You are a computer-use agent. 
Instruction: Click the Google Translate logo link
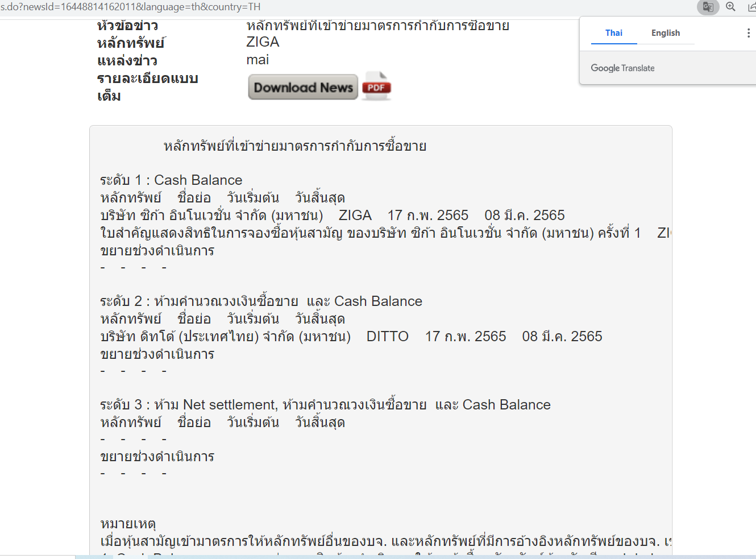(x=622, y=68)
